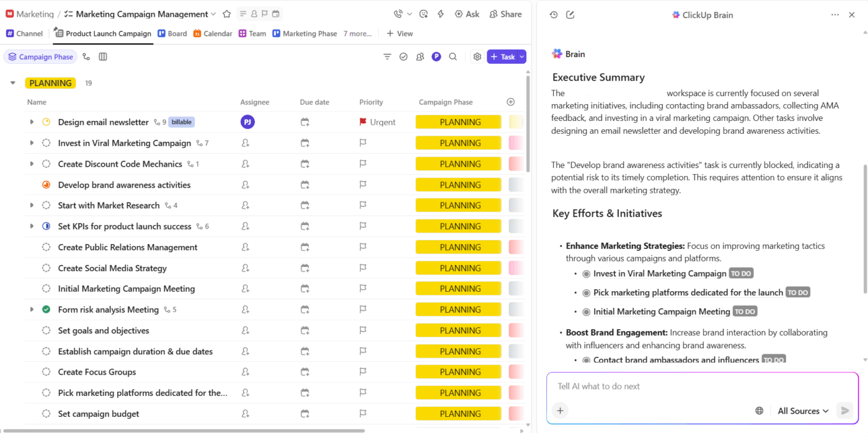Toggle Me Mode with the P avatar filter
Image resolution: width=868 pixels, height=433 pixels.
pyautogui.click(x=436, y=56)
